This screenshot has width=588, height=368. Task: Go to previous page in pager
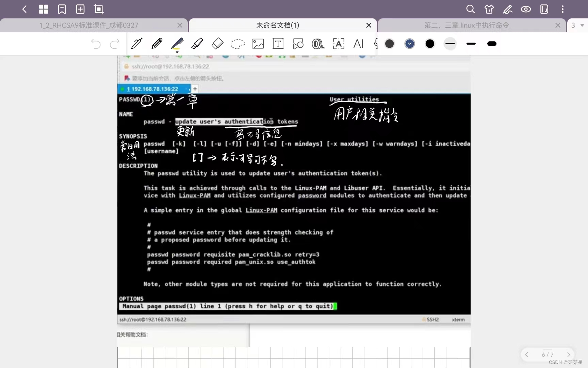tap(527, 355)
